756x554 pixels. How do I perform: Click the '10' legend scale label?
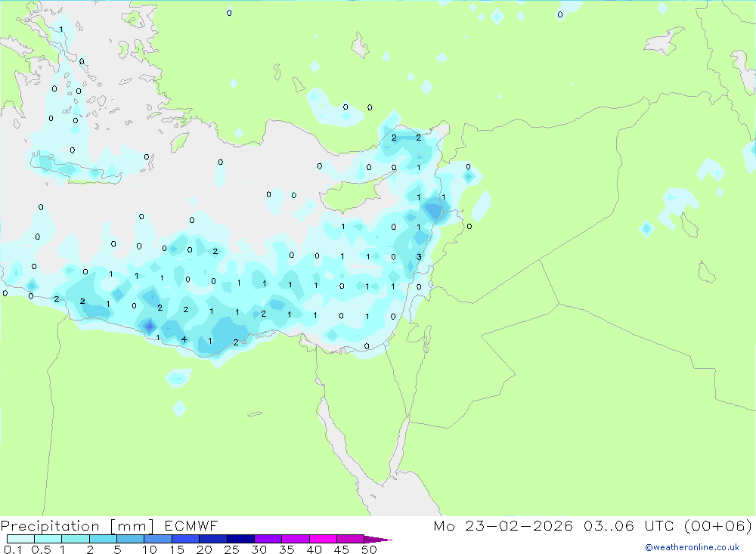pos(150,549)
